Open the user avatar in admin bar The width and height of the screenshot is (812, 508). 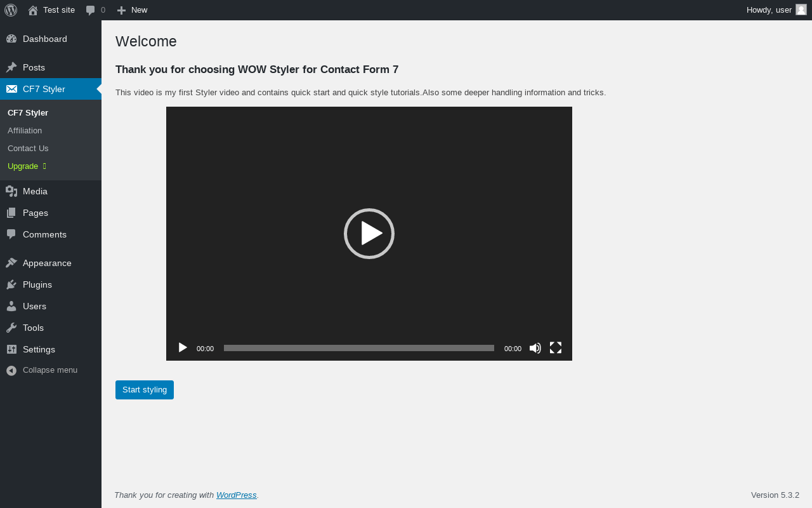pos(801,10)
